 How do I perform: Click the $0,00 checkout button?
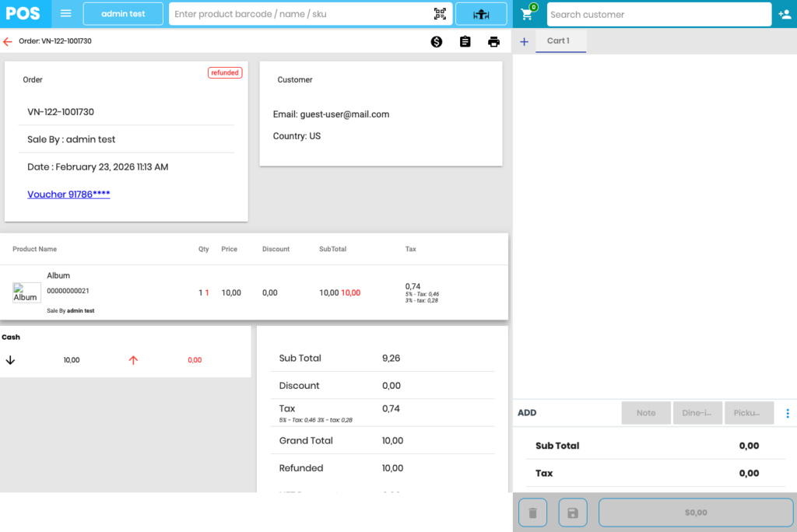pyautogui.click(x=695, y=513)
